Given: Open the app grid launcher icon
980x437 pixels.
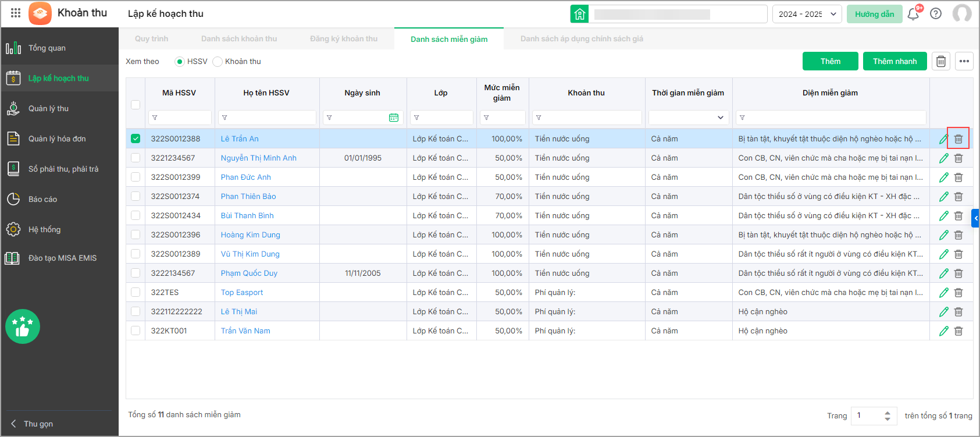Looking at the screenshot, I should click(16, 13).
